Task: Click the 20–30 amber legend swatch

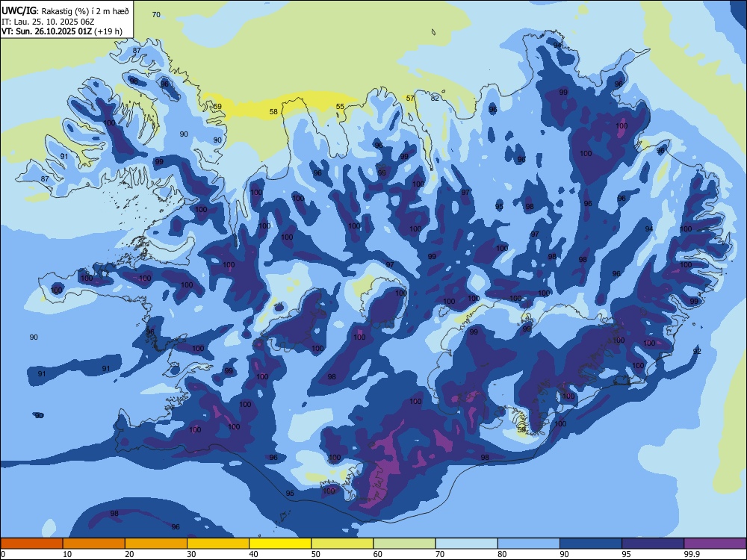Action: pyautogui.click(x=156, y=544)
